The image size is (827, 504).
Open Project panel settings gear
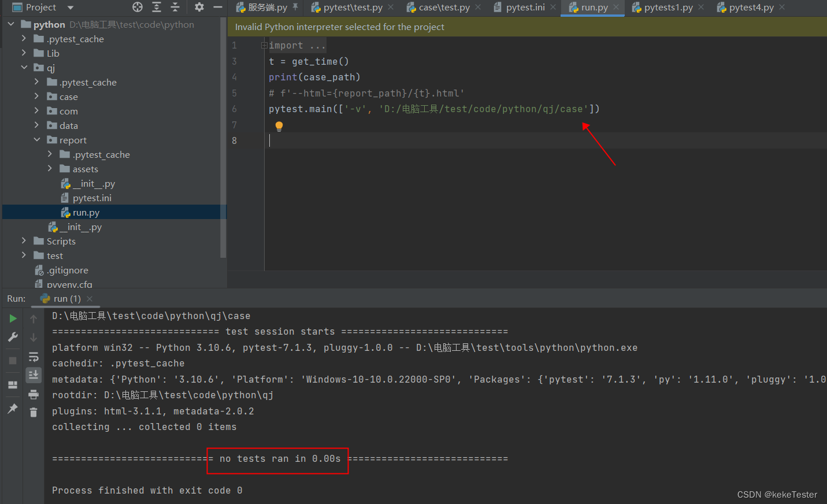pyautogui.click(x=199, y=7)
